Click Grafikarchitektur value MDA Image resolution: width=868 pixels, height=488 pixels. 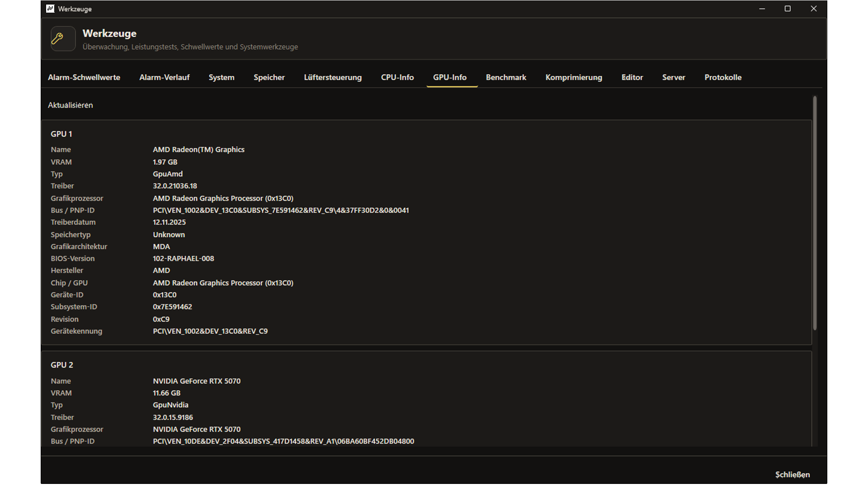pos(161,247)
